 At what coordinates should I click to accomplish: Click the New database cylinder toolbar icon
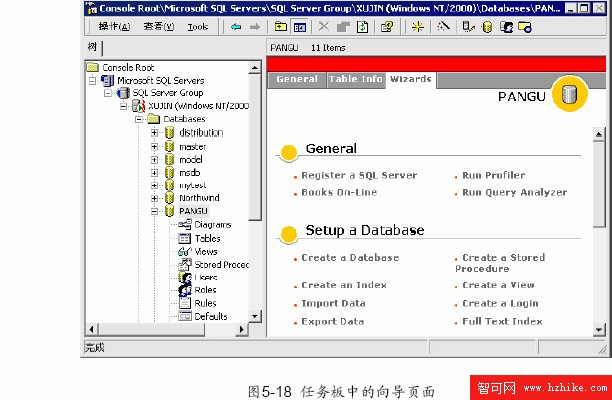coord(487,27)
